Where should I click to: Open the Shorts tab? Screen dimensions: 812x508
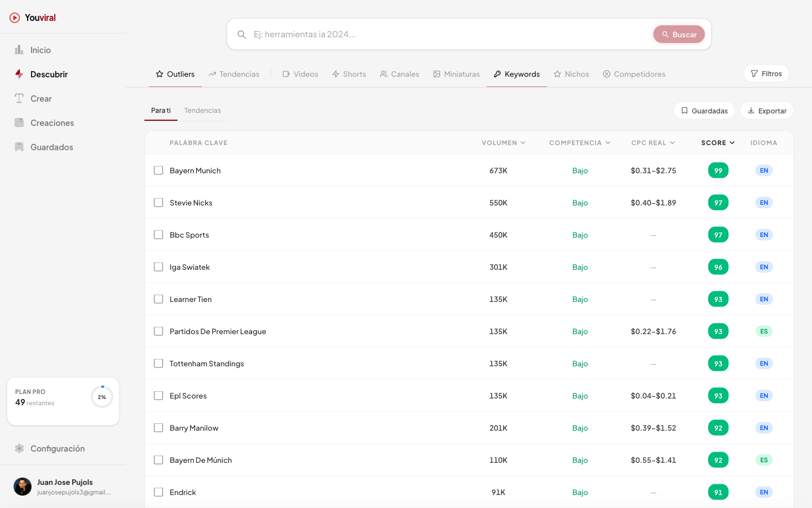[x=349, y=74]
